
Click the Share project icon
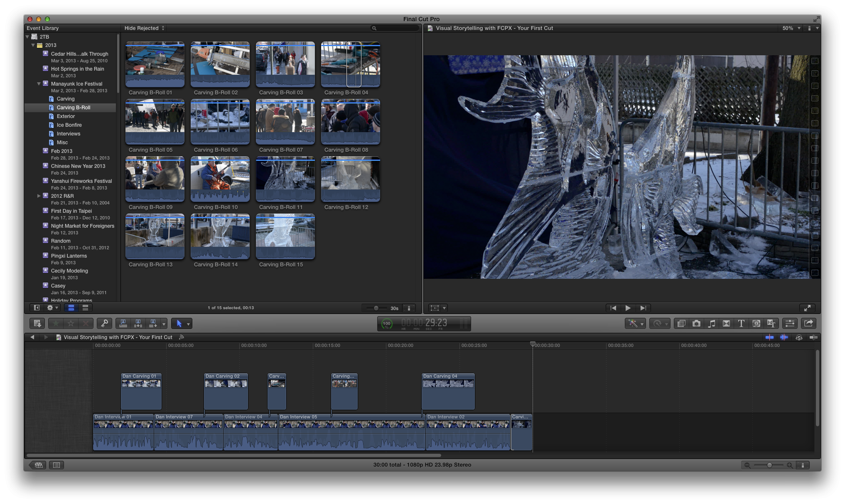click(x=808, y=323)
